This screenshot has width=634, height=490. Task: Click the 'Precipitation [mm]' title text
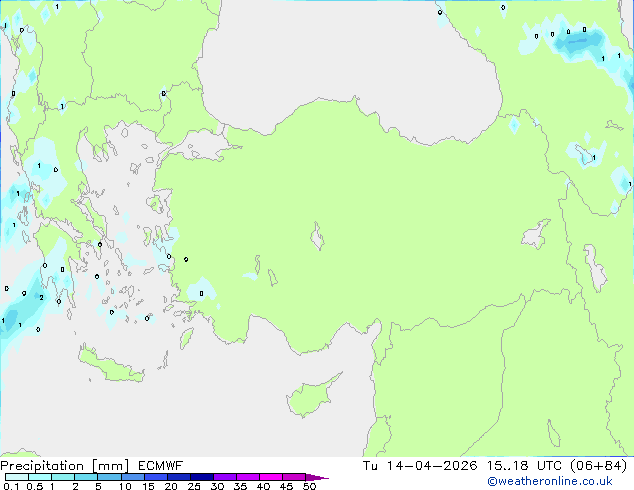point(65,466)
